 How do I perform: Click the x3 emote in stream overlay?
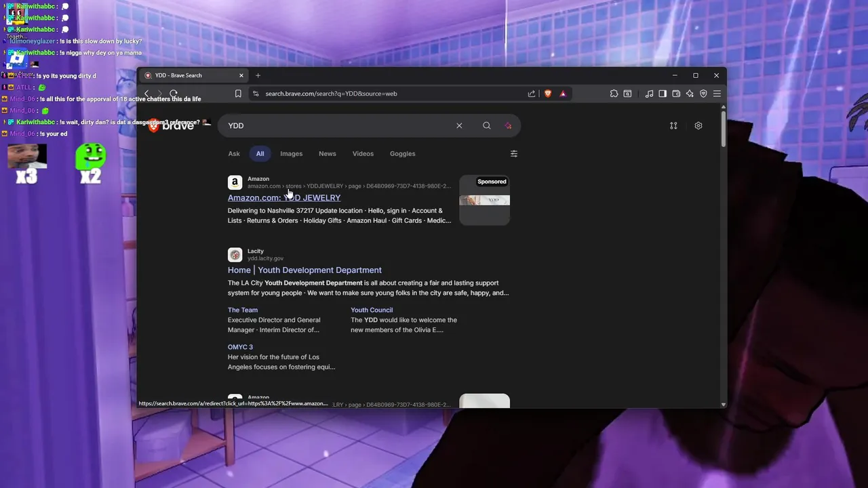pyautogui.click(x=27, y=164)
